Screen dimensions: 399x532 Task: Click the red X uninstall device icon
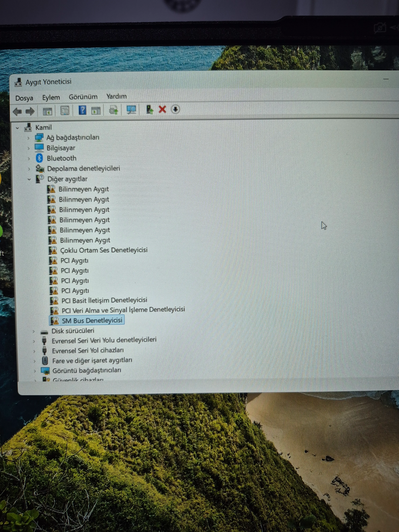coord(162,109)
